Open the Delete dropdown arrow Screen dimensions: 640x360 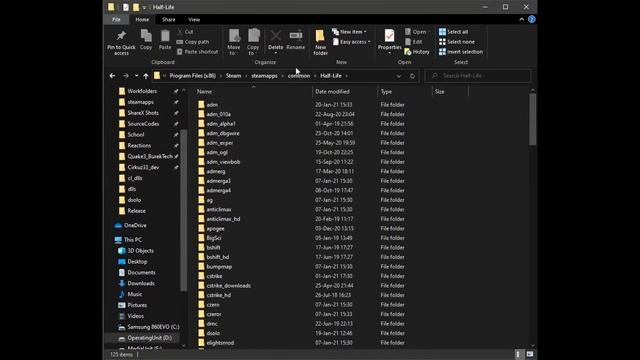click(x=276, y=53)
